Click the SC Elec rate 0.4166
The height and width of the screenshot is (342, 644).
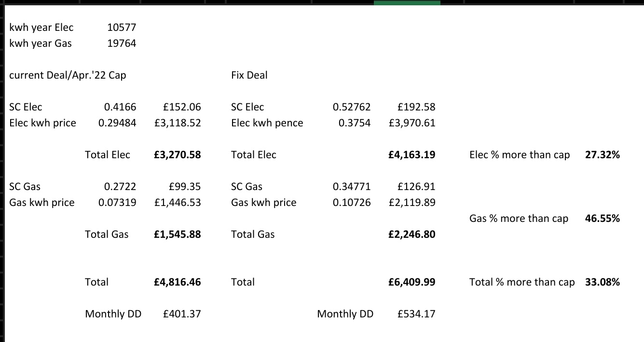coord(120,107)
